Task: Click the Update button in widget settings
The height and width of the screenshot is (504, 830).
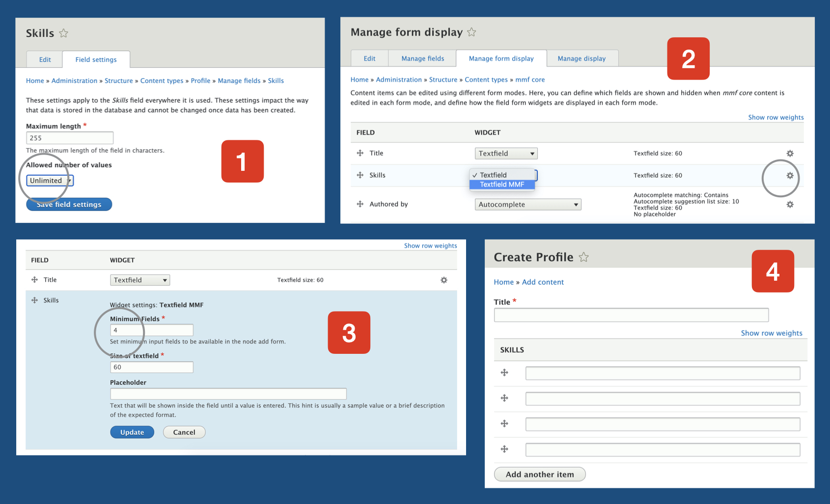Action: [x=132, y=432]
